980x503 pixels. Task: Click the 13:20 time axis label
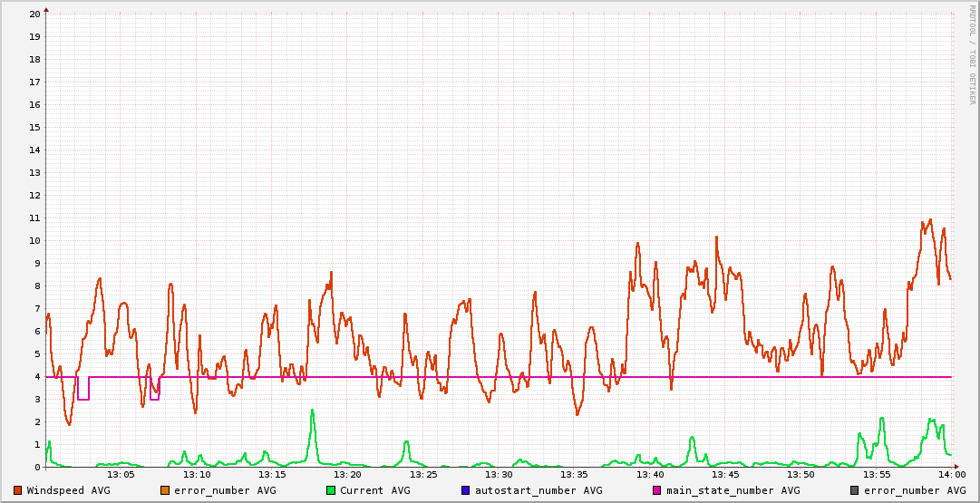pyautogui.click(x=347, y=475)
